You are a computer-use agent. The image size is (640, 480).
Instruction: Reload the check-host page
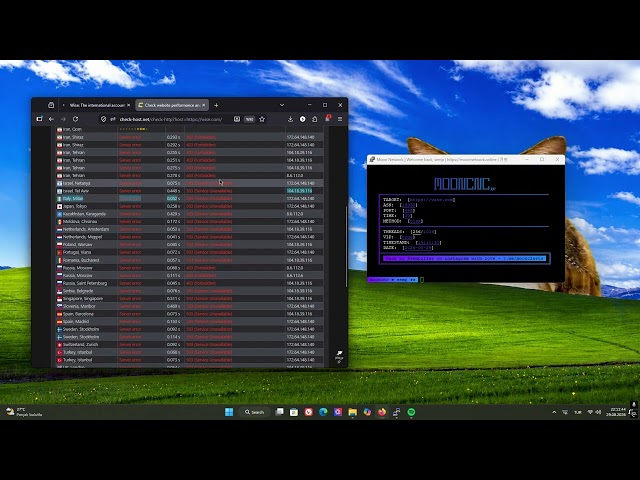[76, 119]
